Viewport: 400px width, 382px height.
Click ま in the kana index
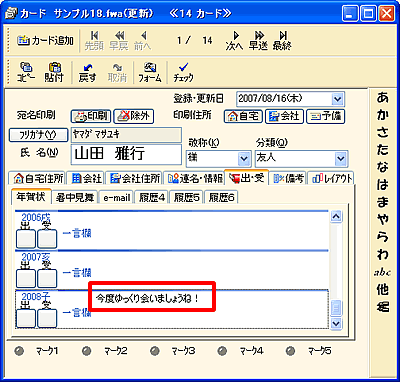pyautogui.click(x=382, y=202)
